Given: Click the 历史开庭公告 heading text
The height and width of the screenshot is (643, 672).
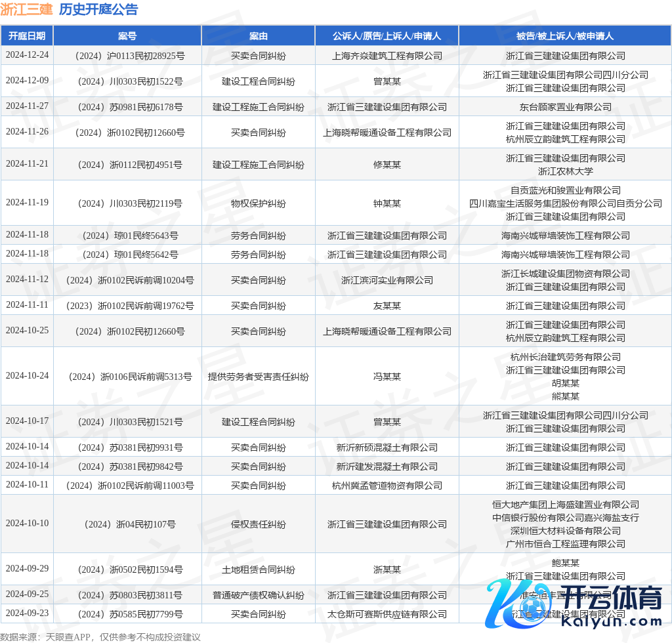Looking at the screenshot, I should [98, 9].
